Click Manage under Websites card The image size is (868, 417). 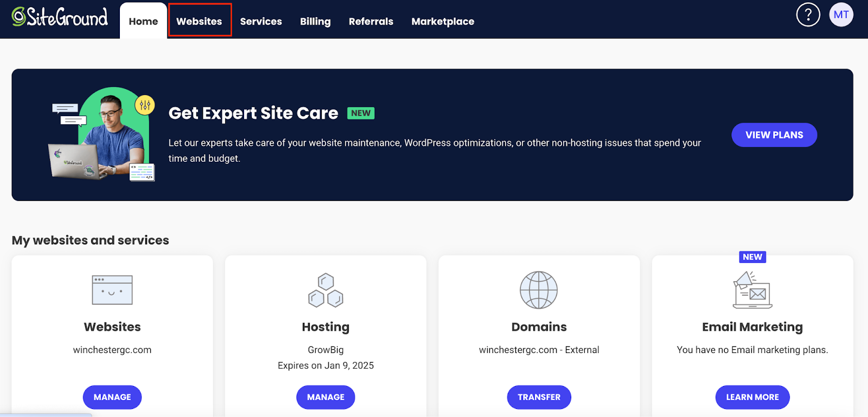pyautogui.click(x=112, y=397)
